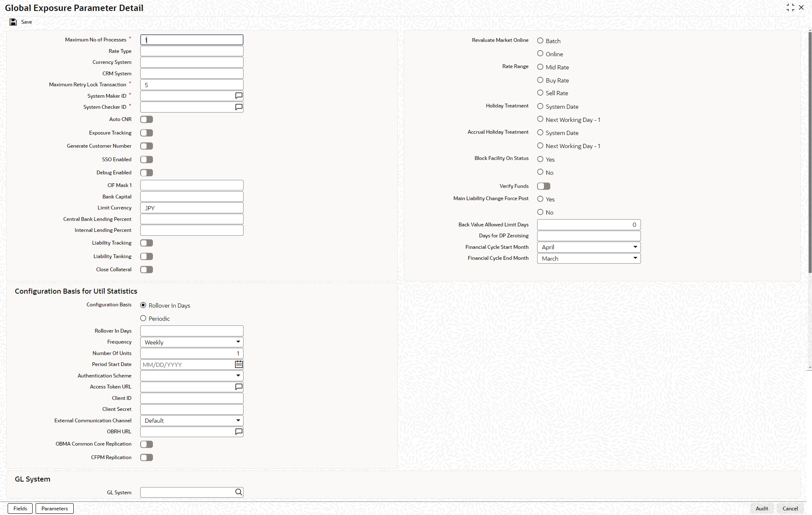Viewport: 812px width, 515px height.
Task: Click Maximum No of Processes field
Action: 192,40
